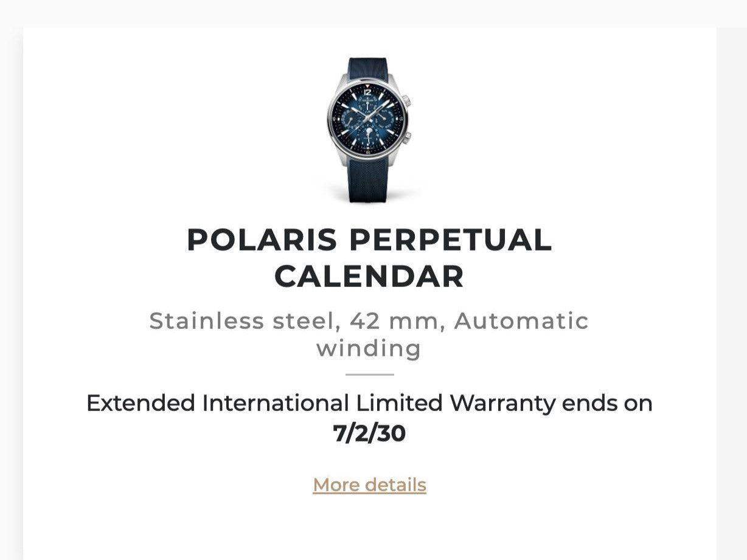Click the upper blue rubber strap
747x560 pixels.
click(x=370, y=68)
